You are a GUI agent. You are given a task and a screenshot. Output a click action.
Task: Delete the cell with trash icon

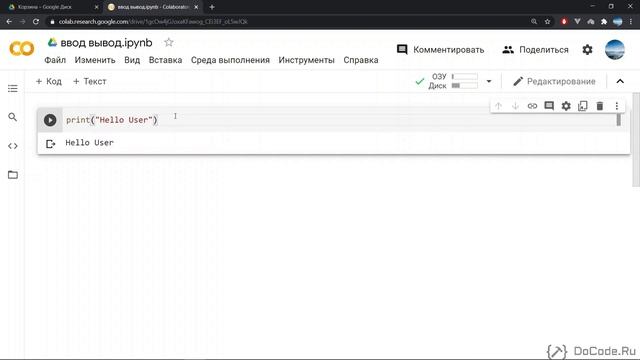point(600,106)
